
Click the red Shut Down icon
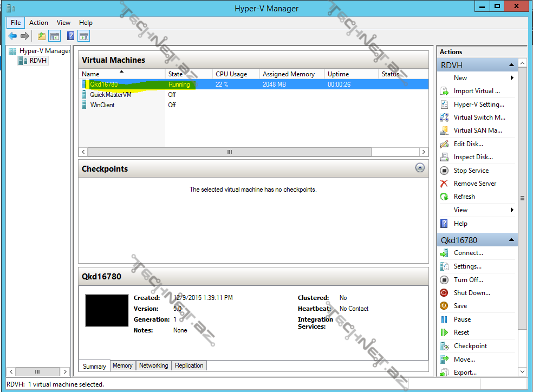444,293
